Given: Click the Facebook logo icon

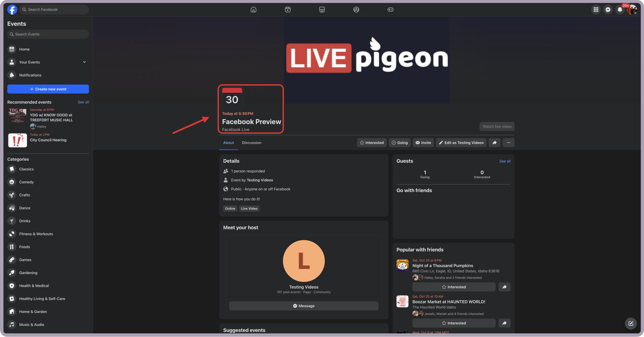Looking at the screenshot, I should (x=12, y=9).
